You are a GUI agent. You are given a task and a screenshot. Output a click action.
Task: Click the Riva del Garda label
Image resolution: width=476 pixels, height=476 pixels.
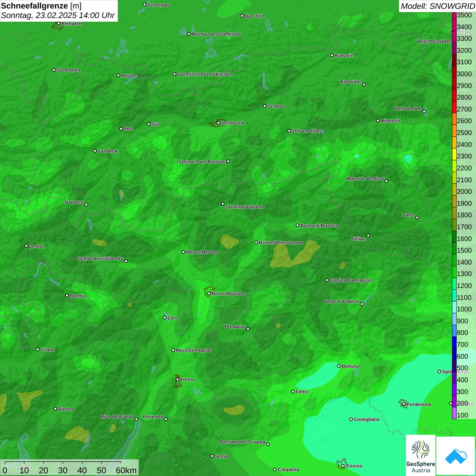117,417
